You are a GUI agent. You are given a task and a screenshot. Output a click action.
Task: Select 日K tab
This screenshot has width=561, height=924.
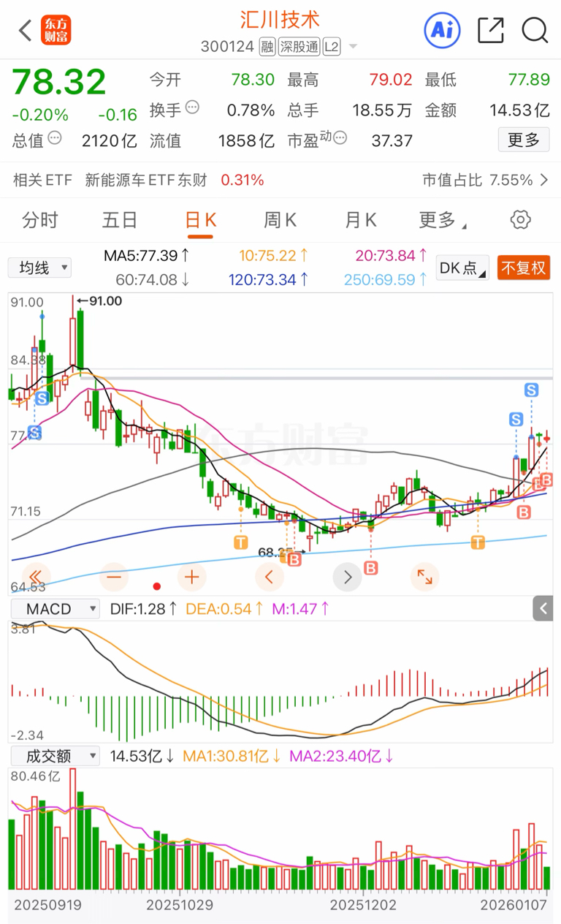200,220
